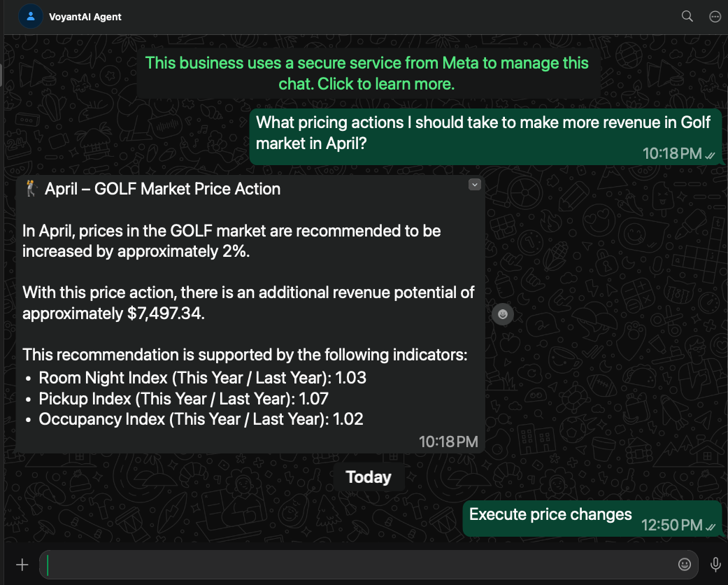
Task: Expand message options chevron on GOLF message
Action: [x=475, y=184]
